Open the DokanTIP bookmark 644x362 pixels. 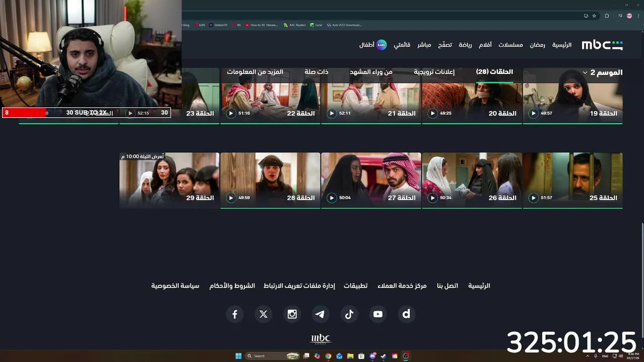(x=218, y=25)
